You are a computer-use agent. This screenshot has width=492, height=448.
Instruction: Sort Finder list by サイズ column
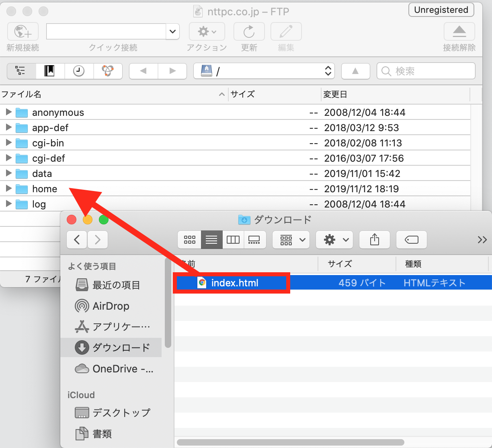coord(357,264)
